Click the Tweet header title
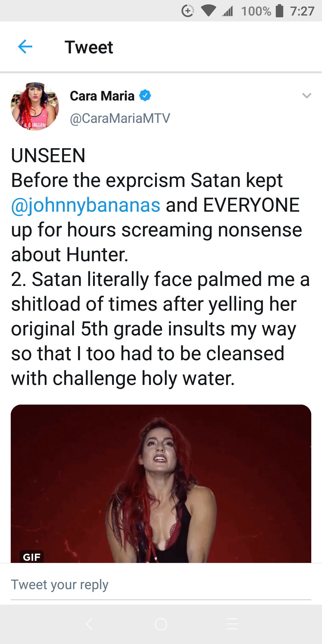The image size is (322, 644). [x=89, y=47]
